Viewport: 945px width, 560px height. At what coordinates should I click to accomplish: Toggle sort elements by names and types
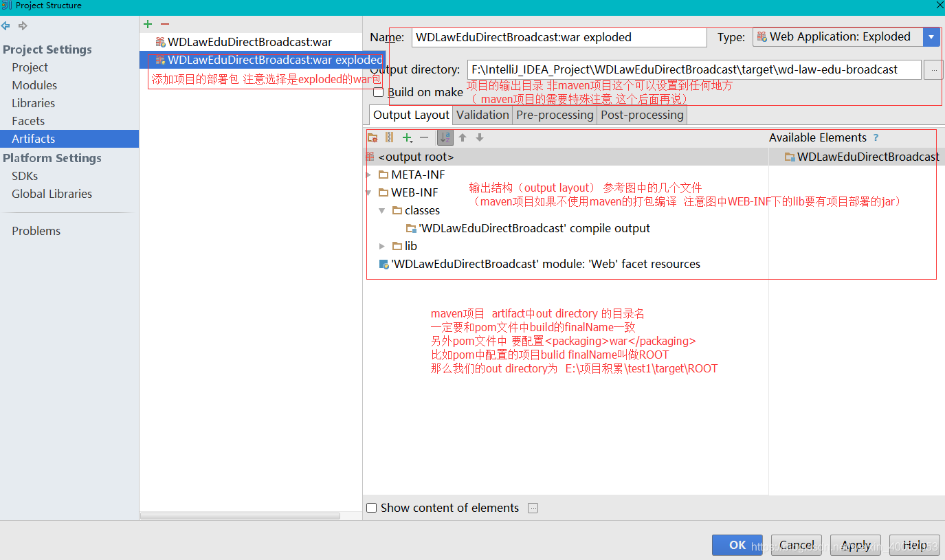[x=445, y=137]
